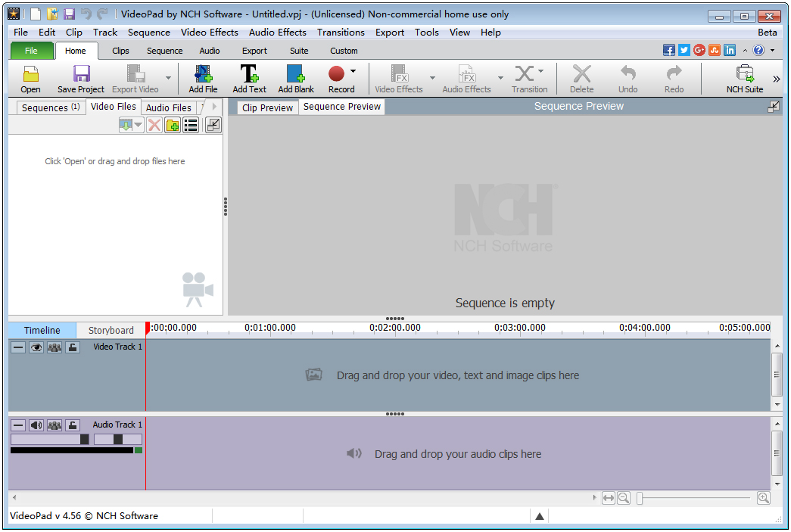
Task: Expand the Transition dropdown arrow
Action: (540, 71)
